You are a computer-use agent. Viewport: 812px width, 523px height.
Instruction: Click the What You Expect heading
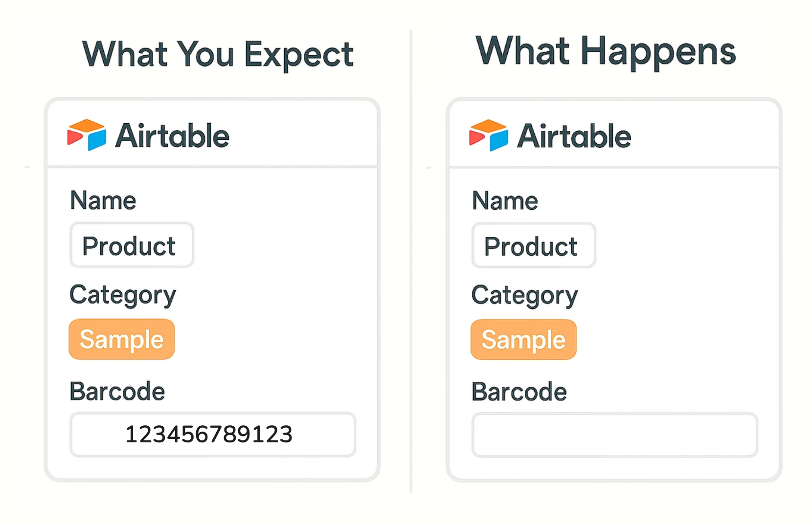[218, 54]
